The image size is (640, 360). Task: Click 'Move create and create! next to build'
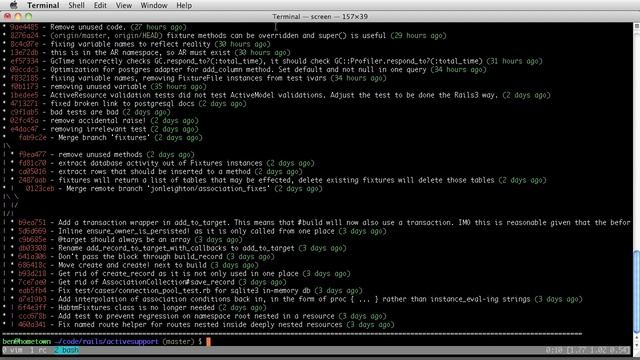(x=132, y=266)
